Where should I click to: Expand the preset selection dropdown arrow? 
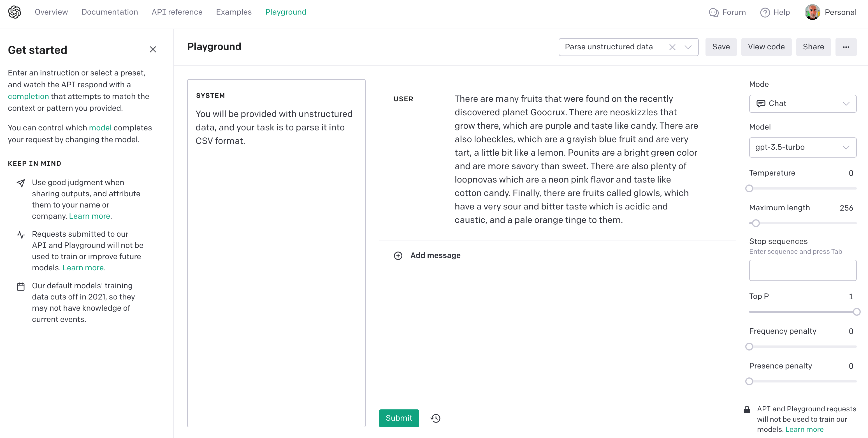click(688, 47)
